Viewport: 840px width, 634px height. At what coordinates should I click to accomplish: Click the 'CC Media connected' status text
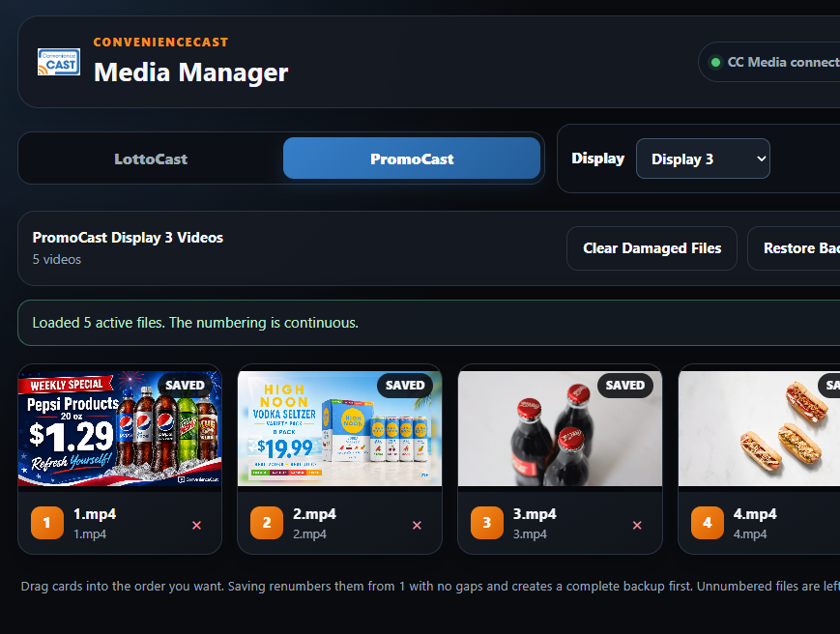pyautogui.click(x=783, y=62)
